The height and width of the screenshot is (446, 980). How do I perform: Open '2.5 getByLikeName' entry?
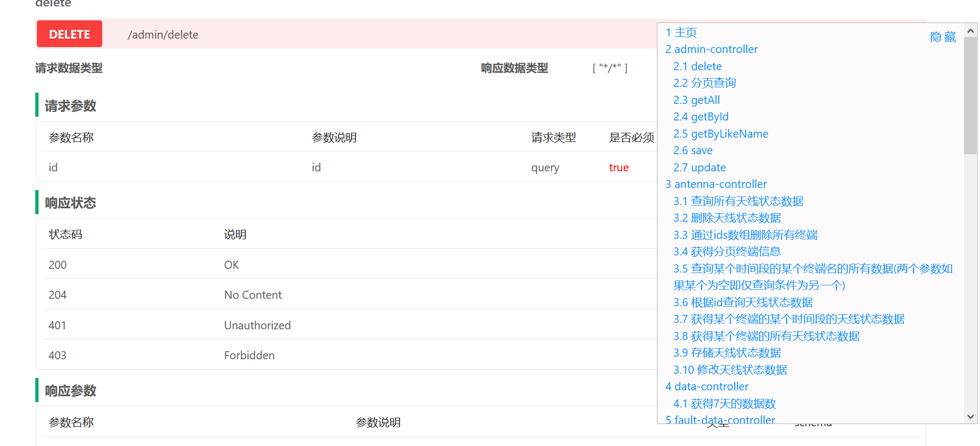[x=721, y=134]
